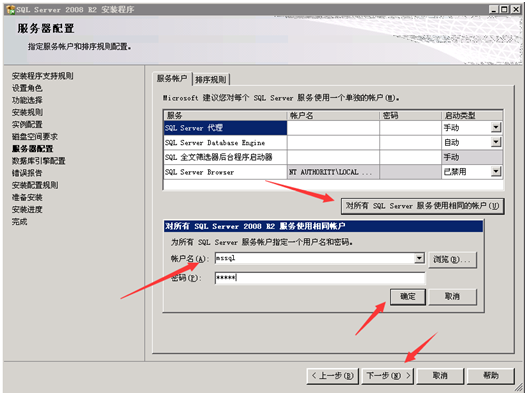Click account name cell for SQL Server 代理
This screenshot has height=395, width=527.
tap(333, 128)
